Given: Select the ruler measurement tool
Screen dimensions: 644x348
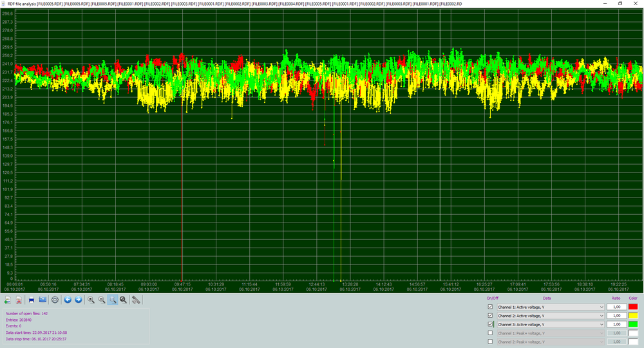Looking at the screenshot, I should coord(136,300).
